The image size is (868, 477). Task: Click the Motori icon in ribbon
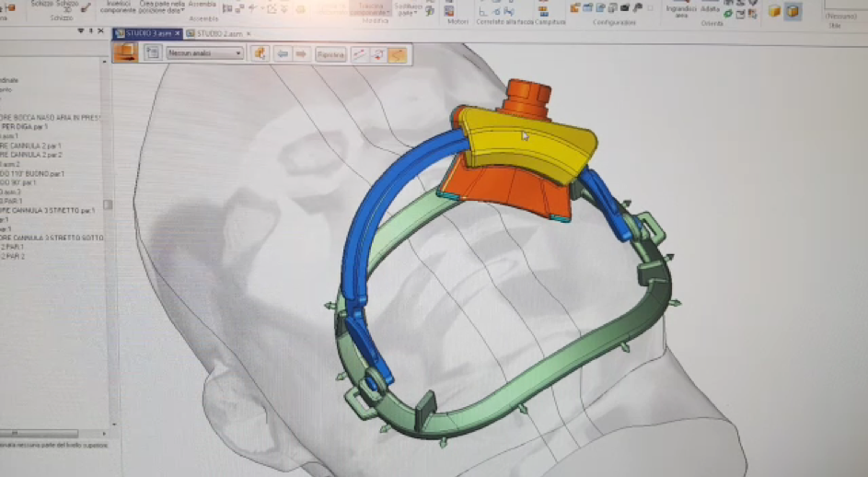(457, 11)
